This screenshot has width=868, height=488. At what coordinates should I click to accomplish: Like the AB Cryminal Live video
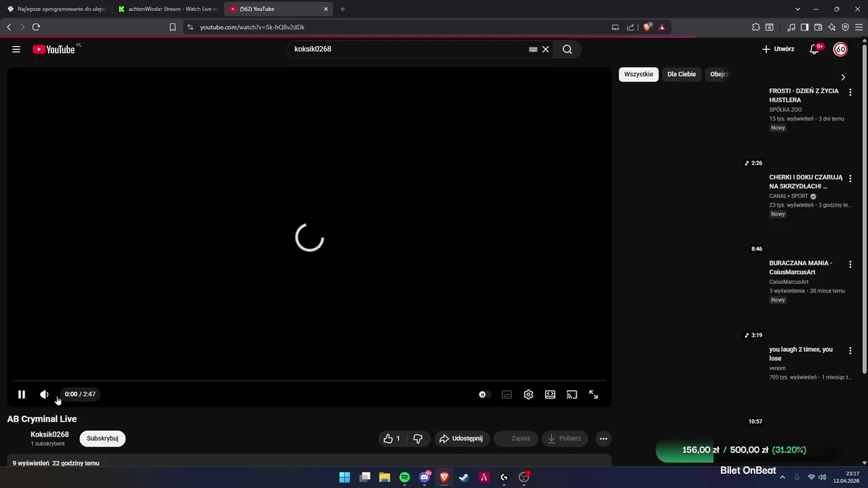coord(392,439)
